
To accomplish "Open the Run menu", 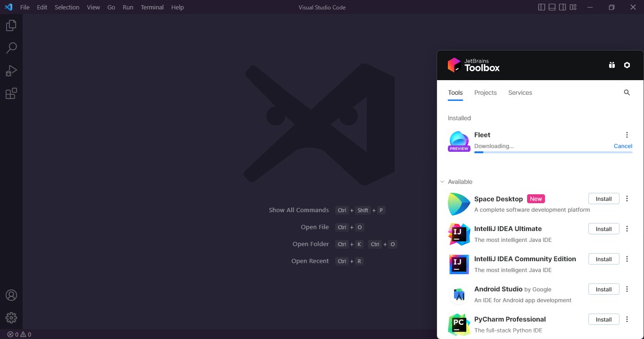I will pyautogui.click(x=128, y=8).
